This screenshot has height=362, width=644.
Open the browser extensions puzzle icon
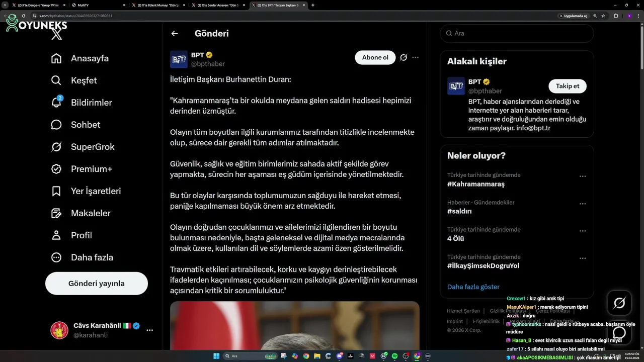(x=616, y=16)
